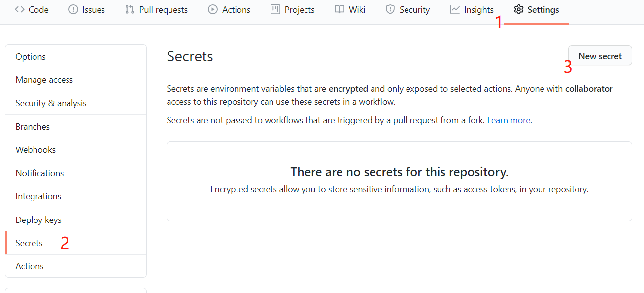
Task: Click the Issues circle icon
Action: (73, 9)
